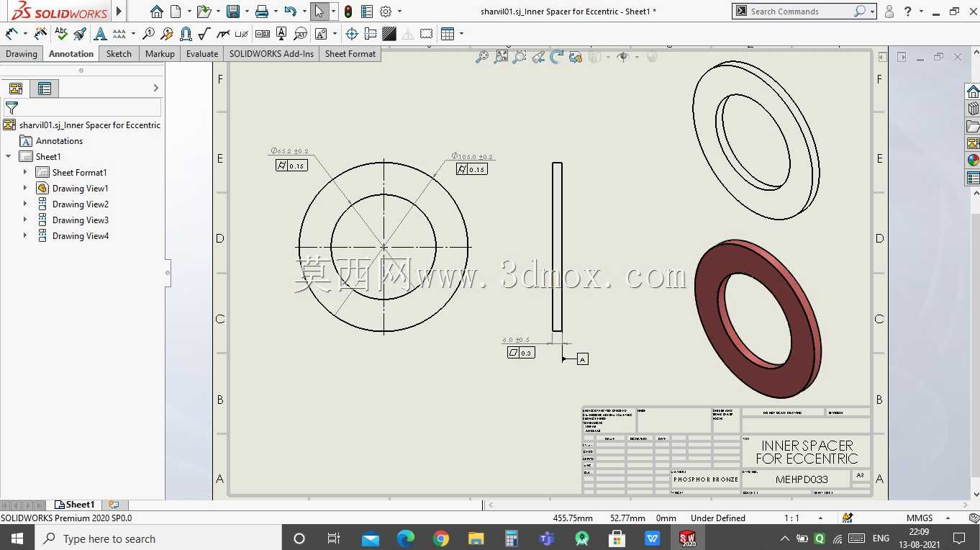Go to the Evaluate tab
Image resolution: width=980 pixels, height=550 pixels.
click(x=202, y=54)
